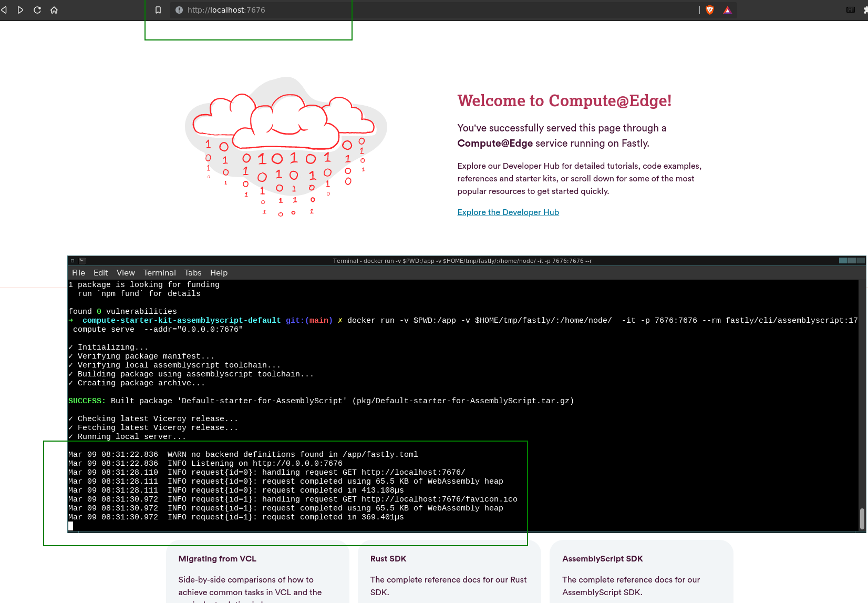This screenshot has height=603, width=868.
Task: Open browser home page icon
Action: tap(54, 10)
